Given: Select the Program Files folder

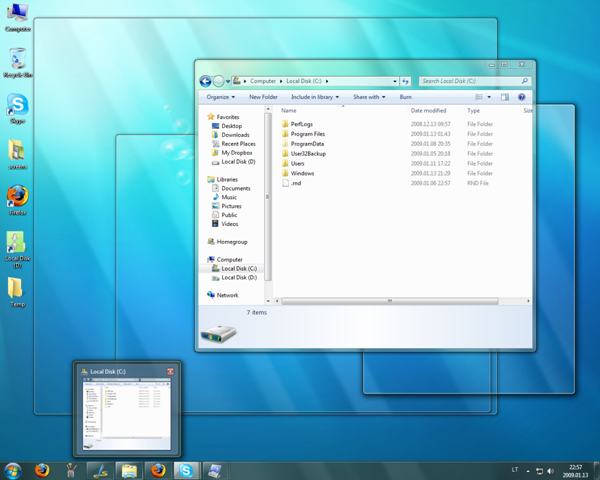Looking at the screenshot, I should click(303, 134).
